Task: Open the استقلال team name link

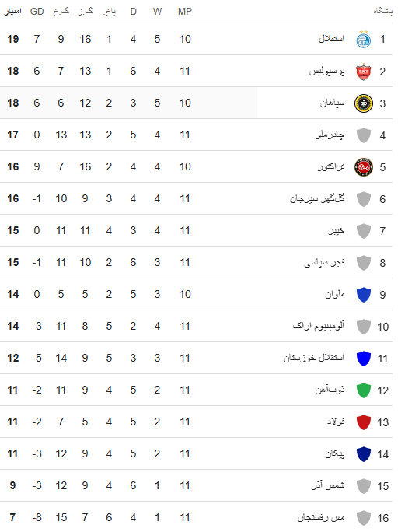Action: coord(331,39)
